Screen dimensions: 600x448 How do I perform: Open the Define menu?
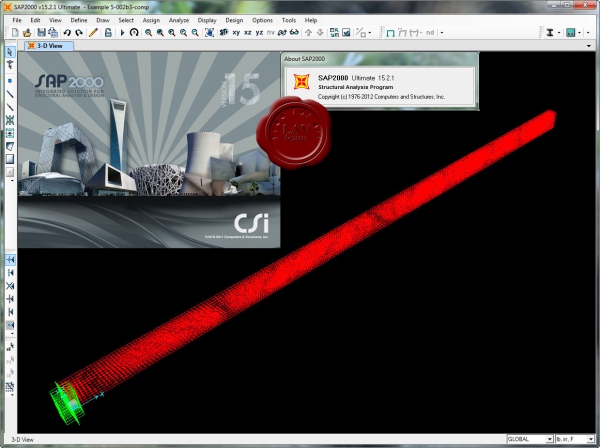coord(79,20)
